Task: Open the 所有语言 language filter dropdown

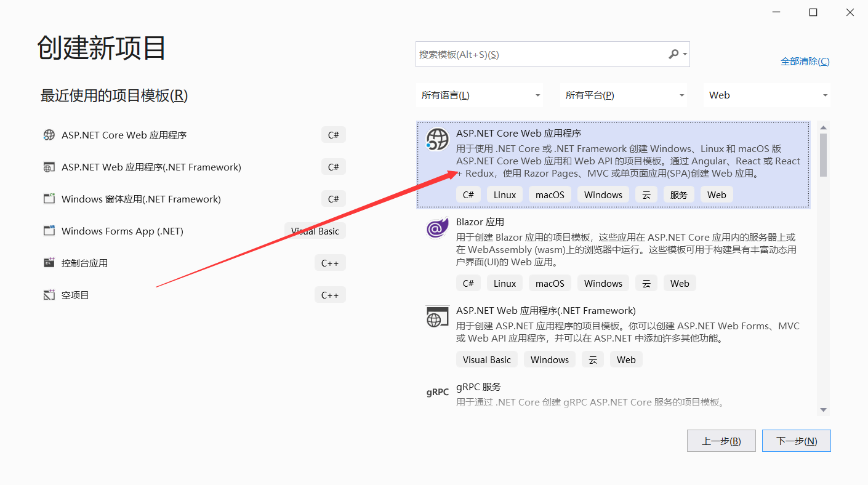Action: pos(480,95)
